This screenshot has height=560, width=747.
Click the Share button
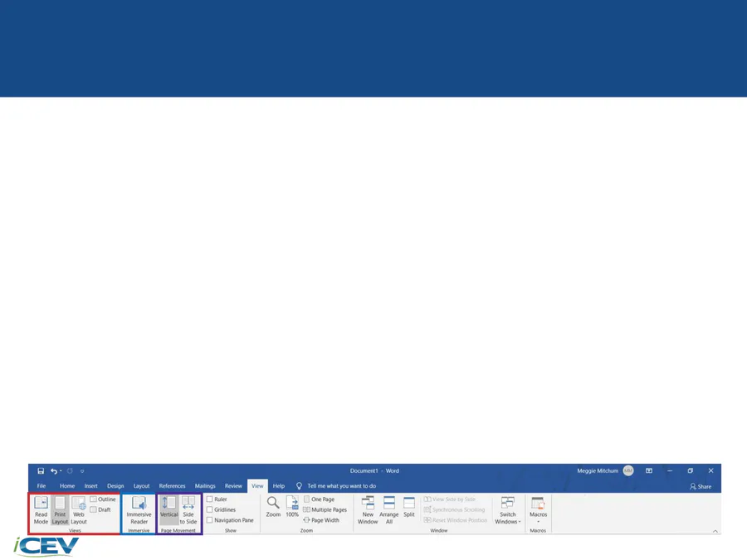(701, 486)
